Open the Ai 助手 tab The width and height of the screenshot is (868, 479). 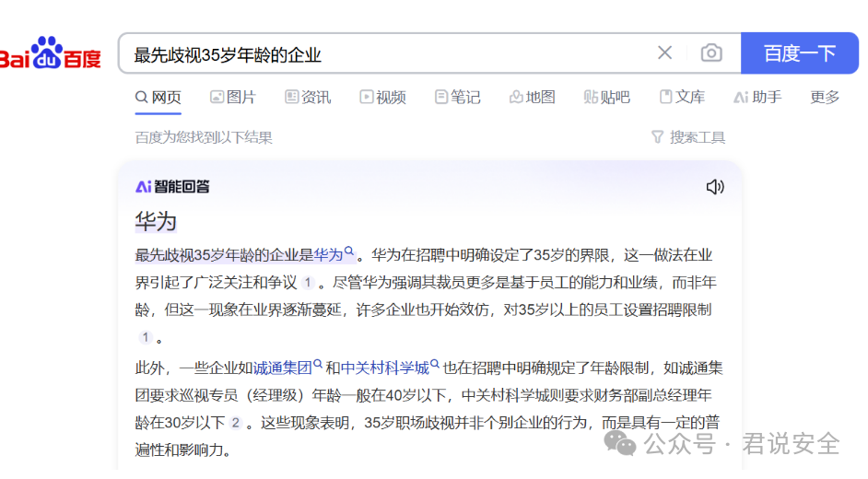coord(757,98)
